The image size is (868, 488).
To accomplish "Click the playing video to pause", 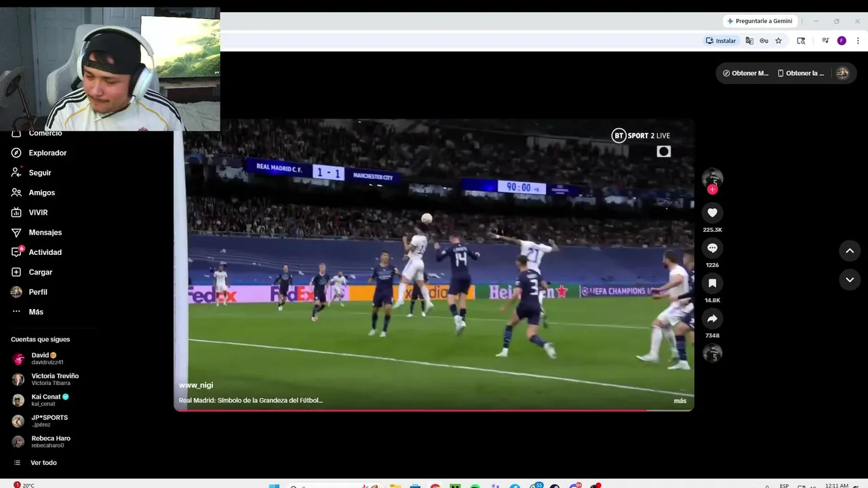I will (434, 264).
